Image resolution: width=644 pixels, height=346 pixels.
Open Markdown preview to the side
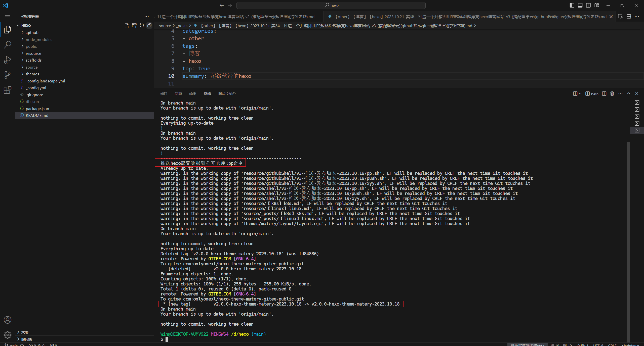point(620,17)
